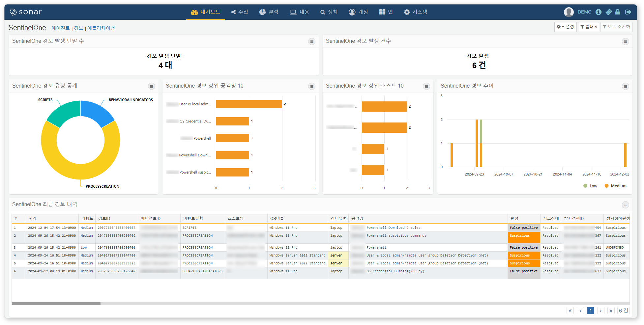Expand the 필터 filter panel
This screenshot has height=325, width=644.
pos(588,27)
